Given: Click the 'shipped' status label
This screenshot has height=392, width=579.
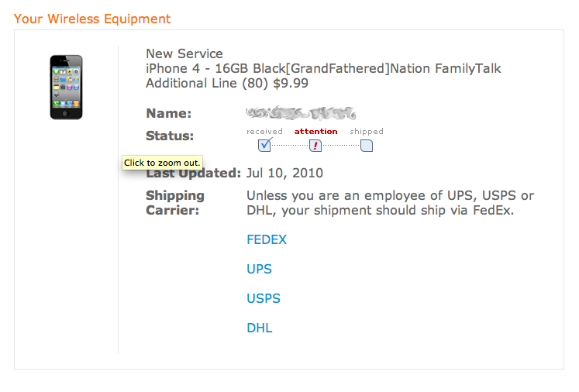Looking at the screenshot, I should pos(367,132).
